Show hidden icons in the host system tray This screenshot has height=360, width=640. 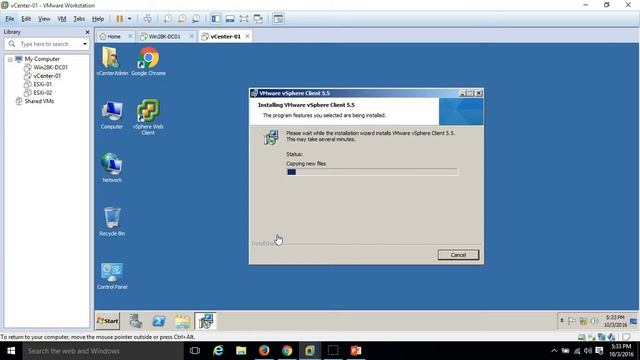(x=554, y=351)
